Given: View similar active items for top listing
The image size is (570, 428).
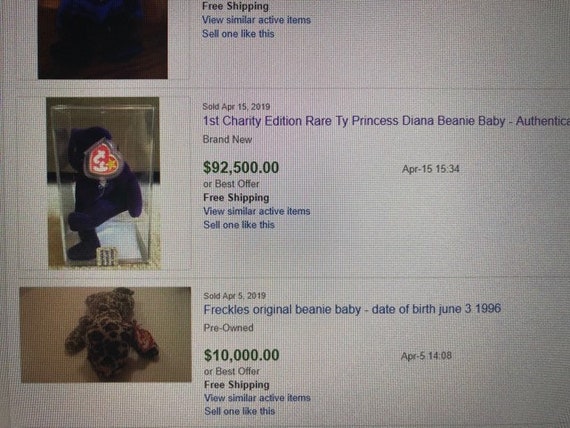Looking at the screenshot, I should (256, 20).
